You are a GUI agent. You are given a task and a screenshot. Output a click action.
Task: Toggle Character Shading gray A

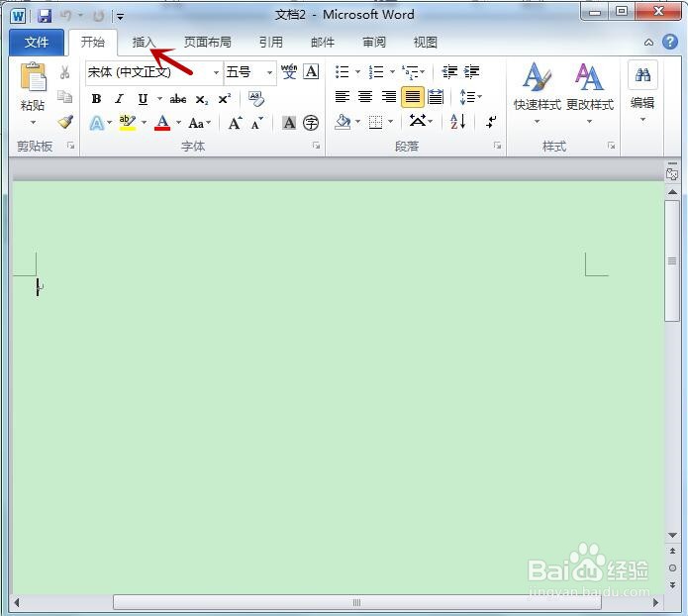pos(289,123)
